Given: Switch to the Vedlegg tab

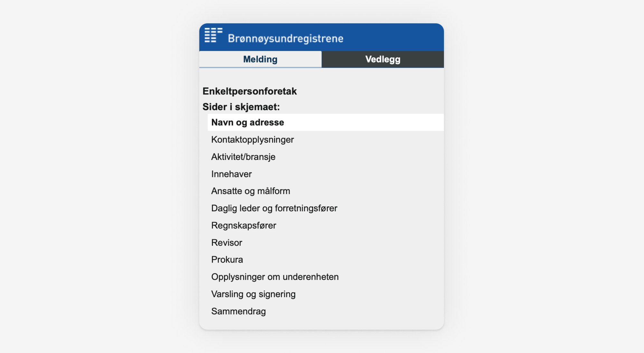Looking at the screenshot, I should (383, 59).
